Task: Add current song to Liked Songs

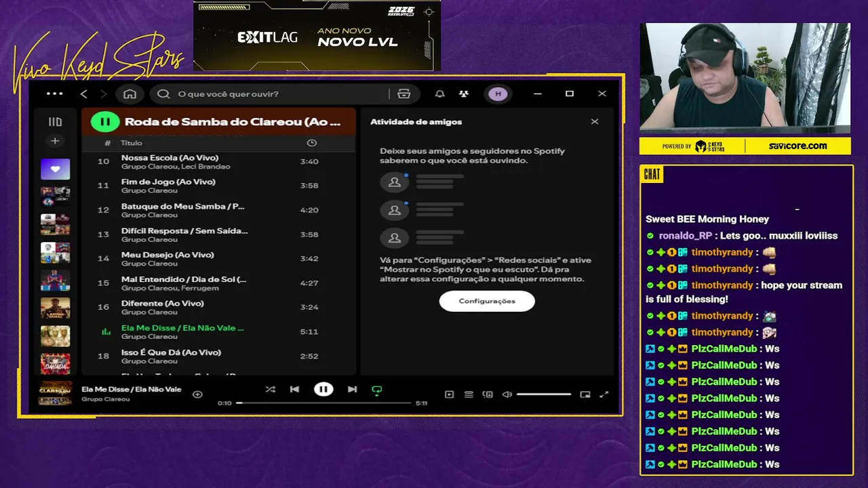Action: click(x=197, y=394)
